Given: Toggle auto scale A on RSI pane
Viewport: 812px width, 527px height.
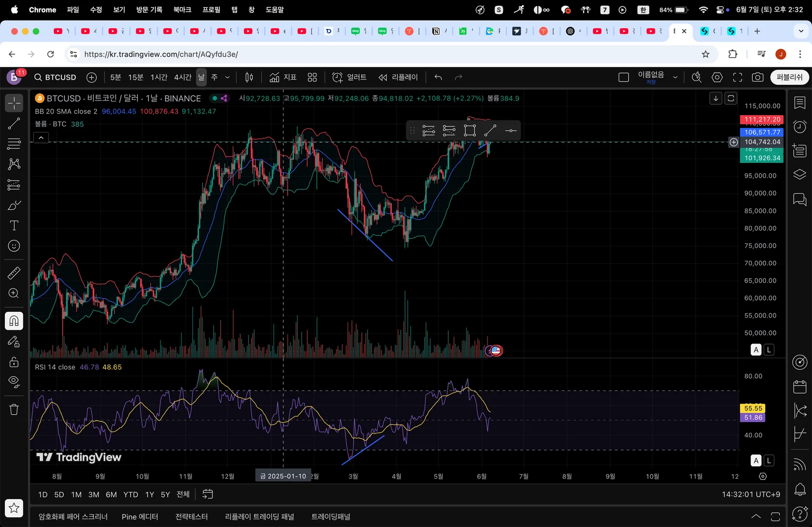Looking at the screenshot, I should (756, 460).
